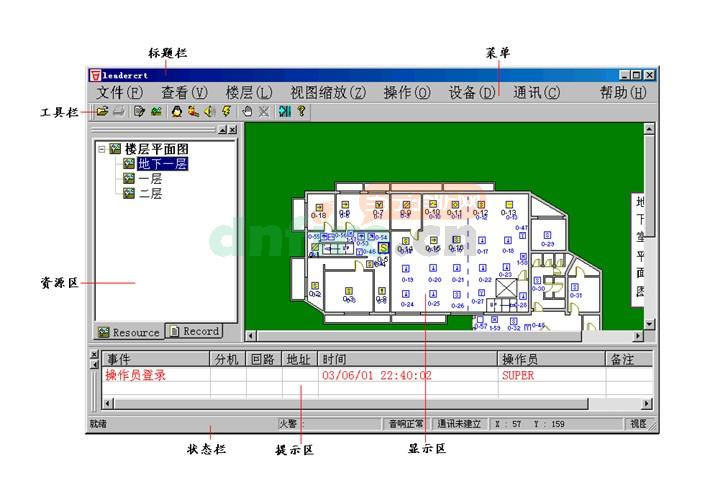Click the printer icon in toolbar
The width and height of the screenshot is (720, 483).
[118, 112]
